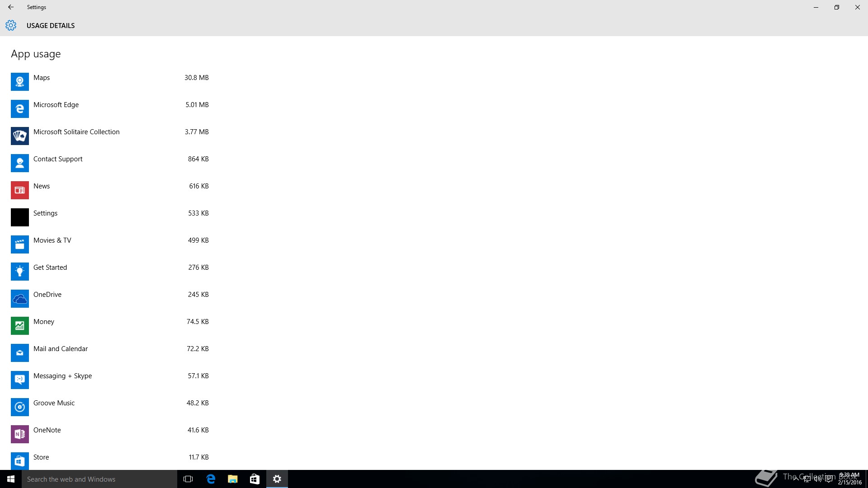Click the "App usage" heading
The width and height of the screenshot is (868, 488).
[x=36, y=54]
